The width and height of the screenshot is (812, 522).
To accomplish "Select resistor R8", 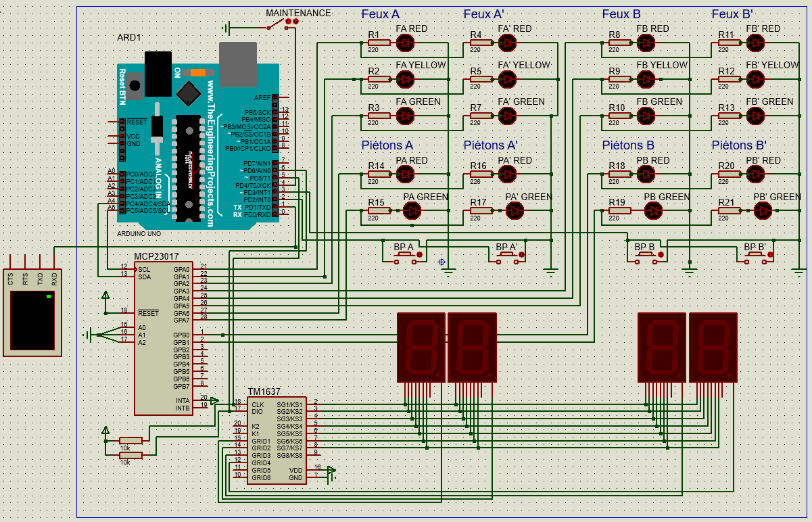I will tap(619, 43).
